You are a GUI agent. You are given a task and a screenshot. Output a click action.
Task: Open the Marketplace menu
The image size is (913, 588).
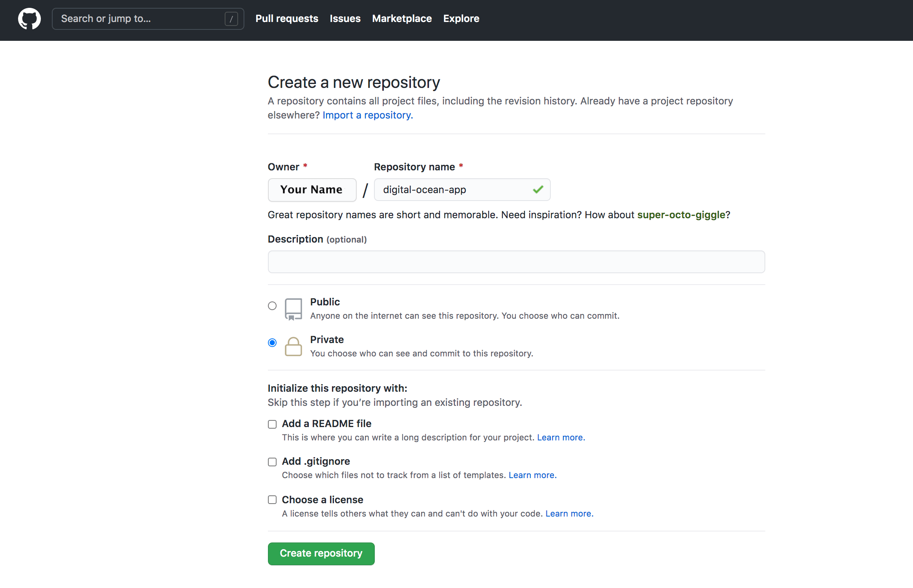pos(401,18)
